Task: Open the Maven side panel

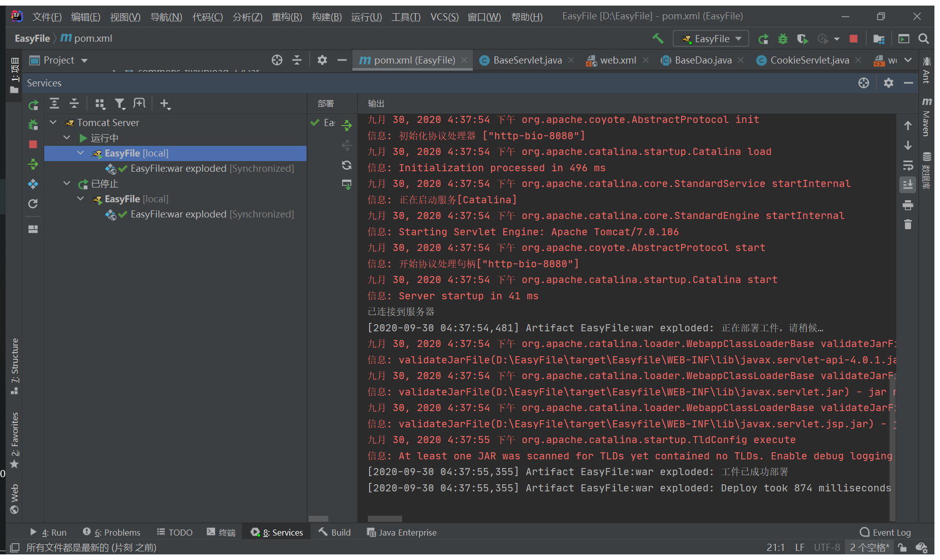Action: (x=926, y=117)
